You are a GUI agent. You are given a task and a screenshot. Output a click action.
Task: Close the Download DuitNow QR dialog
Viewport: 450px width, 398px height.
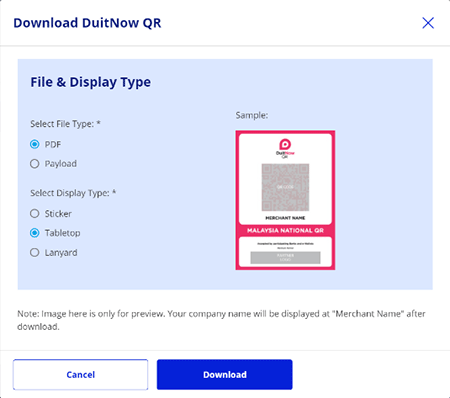[x=428, y=23]
